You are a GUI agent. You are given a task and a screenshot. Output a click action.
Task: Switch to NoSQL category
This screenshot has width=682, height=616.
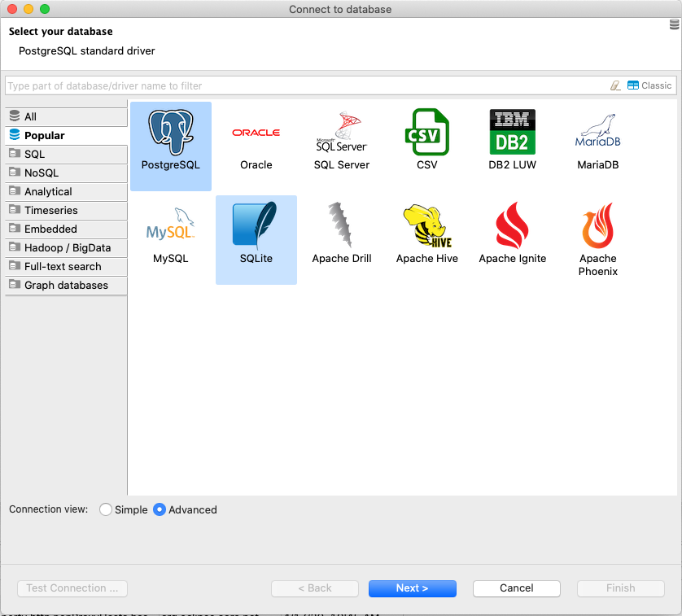tap(66, 173)
